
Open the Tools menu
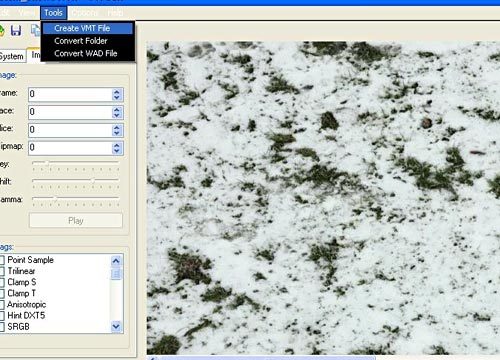pos(53,13)
